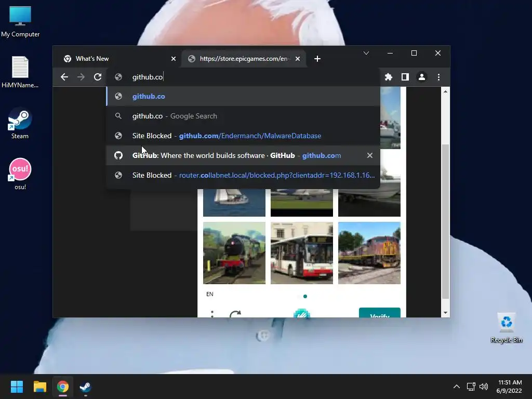The image size is (532, 399).
Task: Click the forward navigation arrow
Action: pos(81,77)
